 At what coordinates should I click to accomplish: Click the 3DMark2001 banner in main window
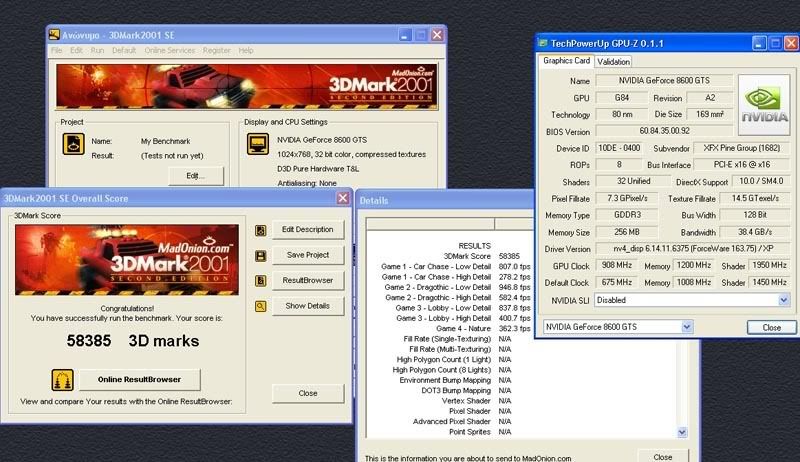coord(247,87)
